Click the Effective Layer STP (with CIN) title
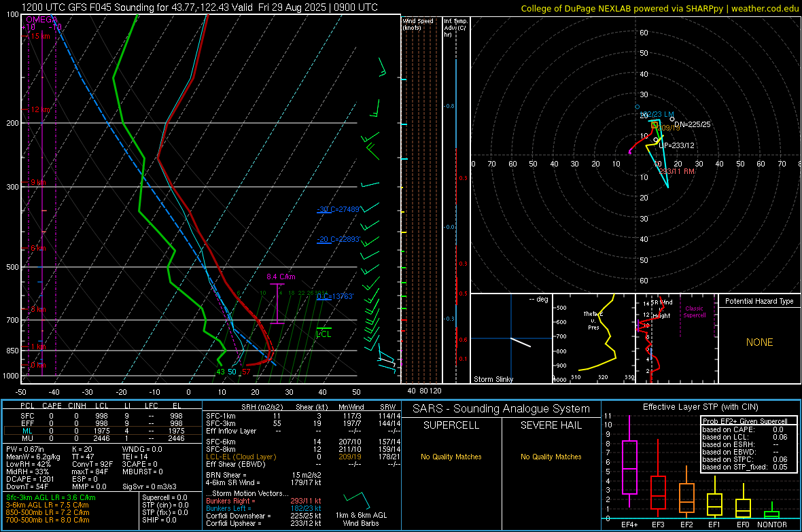802x532 pixels. click(x=700, y=407)
